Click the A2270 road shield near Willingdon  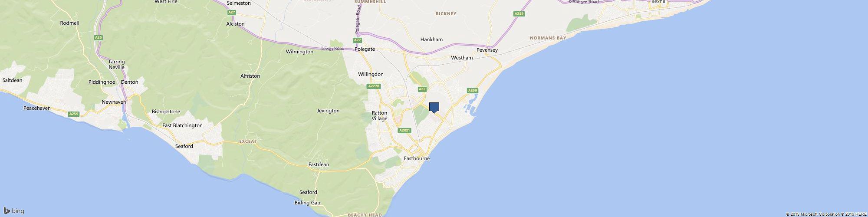coord(374,86)
